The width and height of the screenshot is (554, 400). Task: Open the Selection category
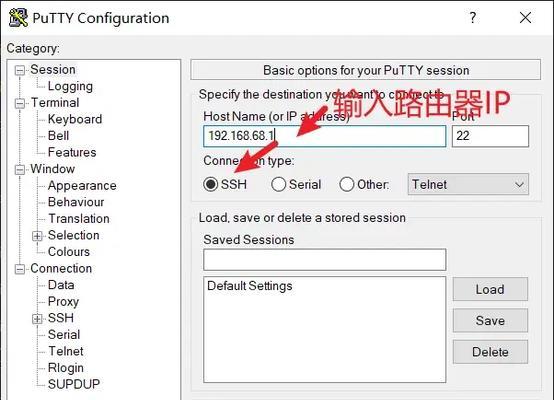pos(73,235)
